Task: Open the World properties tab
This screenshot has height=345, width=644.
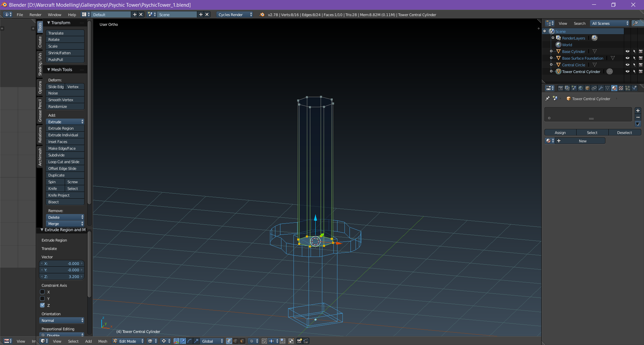Action: tap(581, 88)
